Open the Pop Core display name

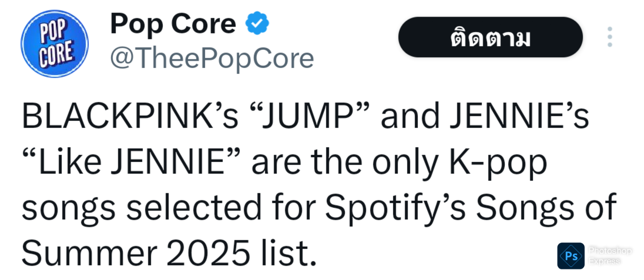[x=173, y=24]
